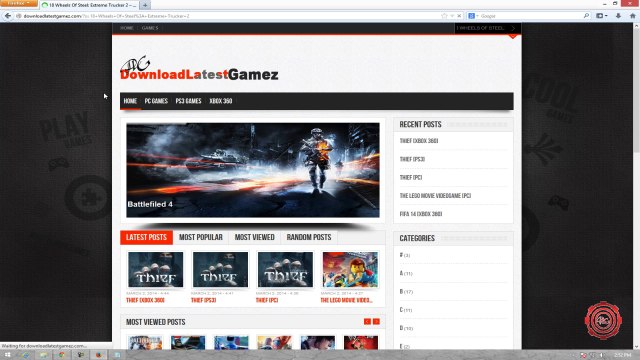640x360 pixels.
Task: Switch to the LATEST POSTS tab
Action: pos(147,238)
